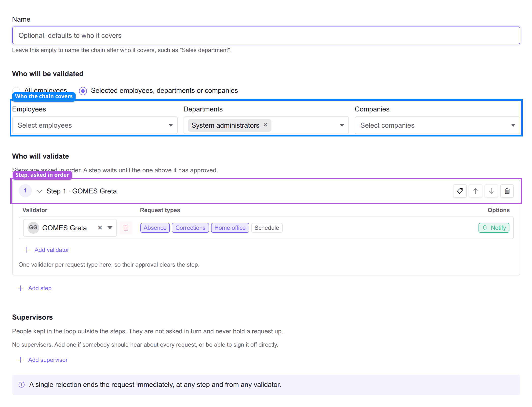Screen dimensions: 532x407
Task: Open the Select companies dropdown
Action: (437, 125)
